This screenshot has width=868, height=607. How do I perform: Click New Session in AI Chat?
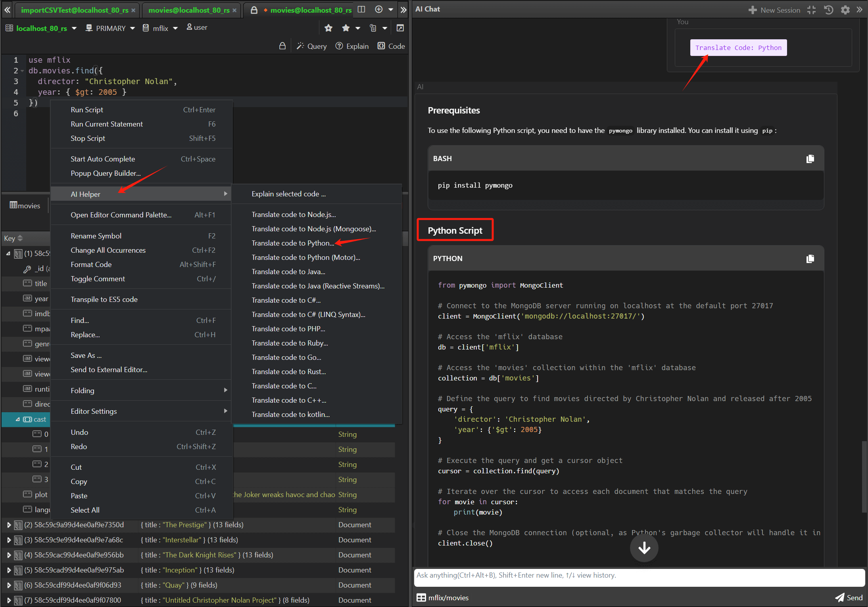click(x=774, y=10)
